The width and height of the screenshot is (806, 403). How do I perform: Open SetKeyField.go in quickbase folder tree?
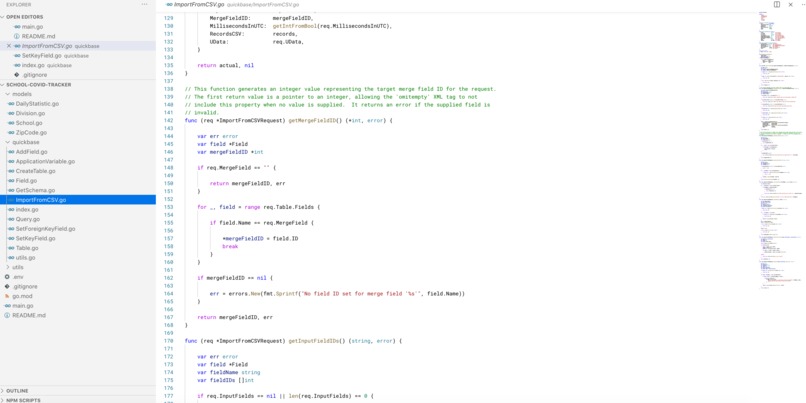(35, 239)
